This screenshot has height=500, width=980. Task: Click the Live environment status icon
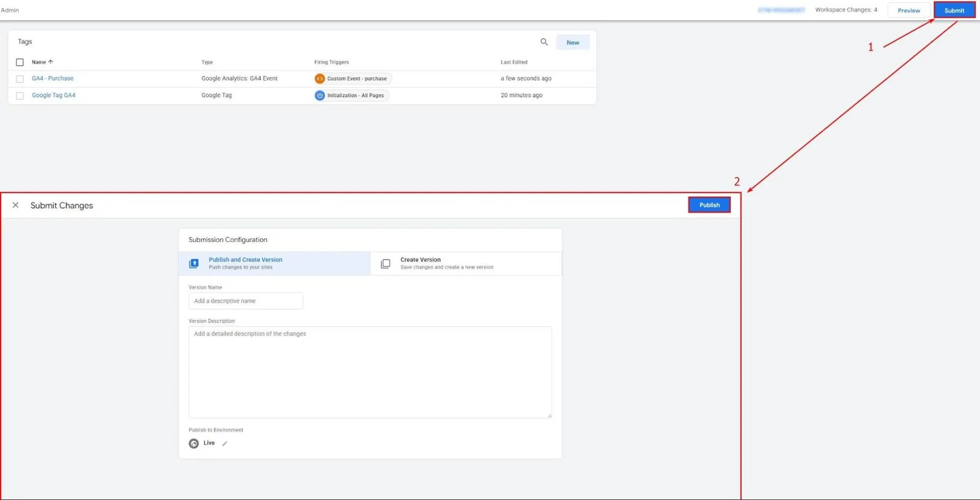(194, 443)
